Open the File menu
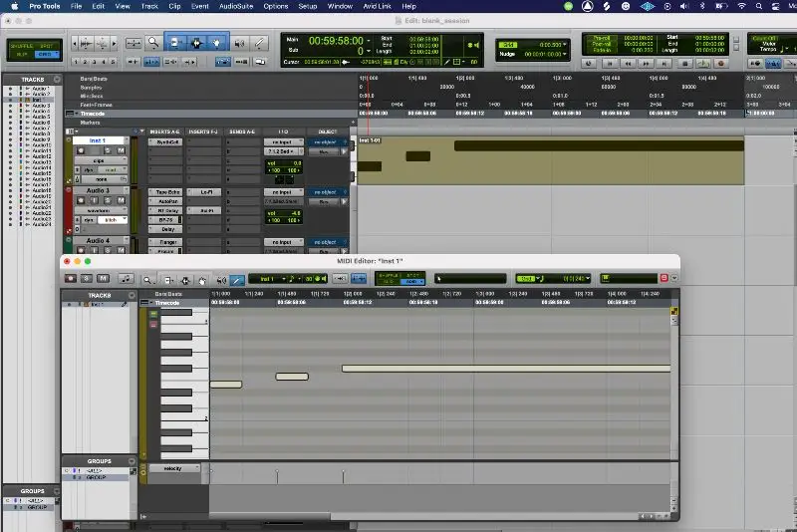Screen dimensions: 797x532 [x=77, y=6]
